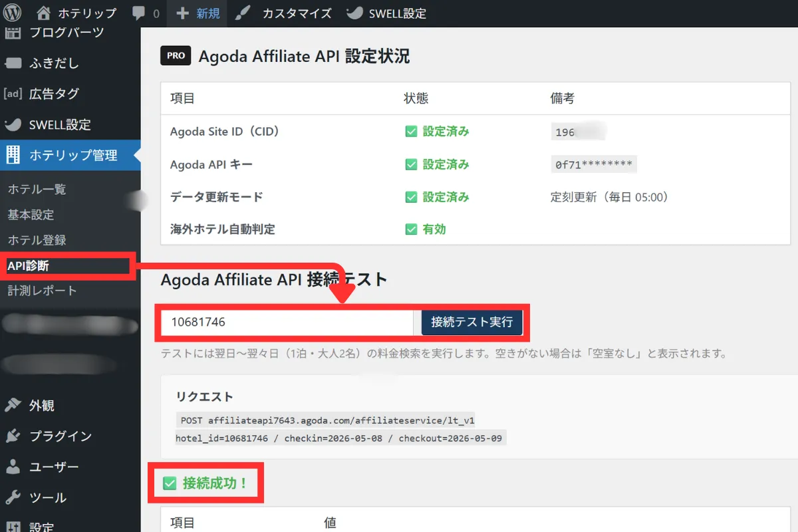Click the hotel_id=10681746 parameters line
Image resolution: width=798 pixels, height=532 pixels.
tap(340, 438)
